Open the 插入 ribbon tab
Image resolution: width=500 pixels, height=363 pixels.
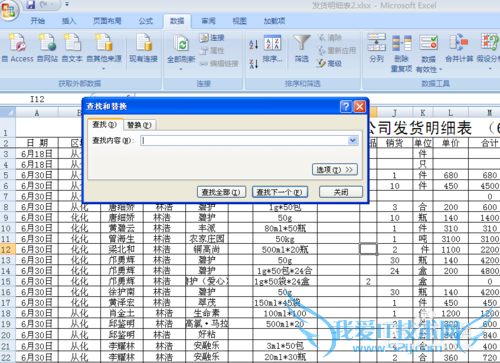[69, 21]
